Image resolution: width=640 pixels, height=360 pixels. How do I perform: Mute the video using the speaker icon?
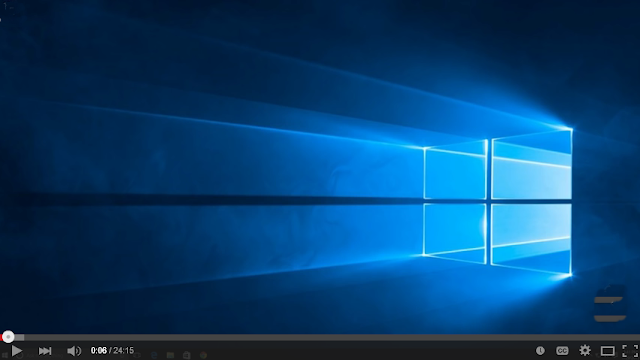[x=74, y=351]
